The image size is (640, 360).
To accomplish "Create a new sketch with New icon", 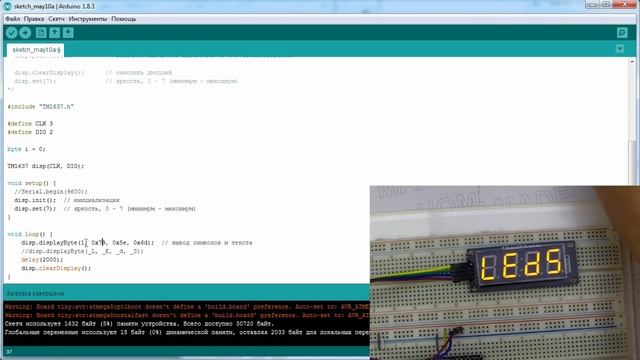I will pos(41,33).
